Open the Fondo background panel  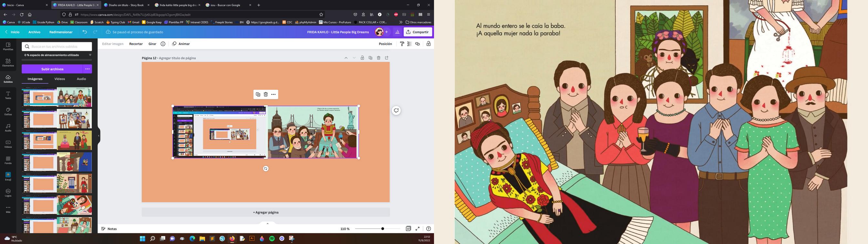8,160
